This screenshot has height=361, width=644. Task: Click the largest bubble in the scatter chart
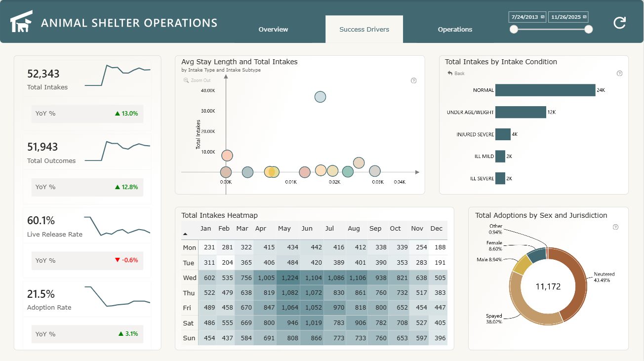[x=320, y=97]
